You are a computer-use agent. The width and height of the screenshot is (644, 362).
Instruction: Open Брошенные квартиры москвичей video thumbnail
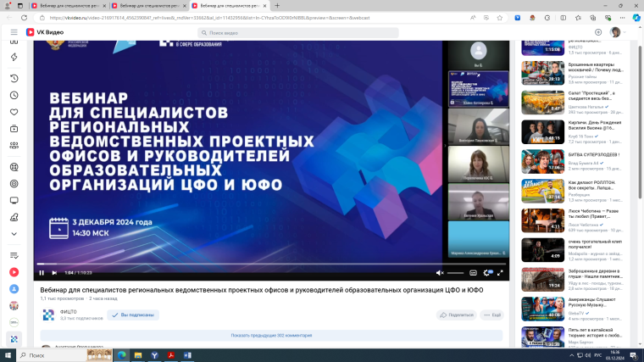[x=542, y=73]
